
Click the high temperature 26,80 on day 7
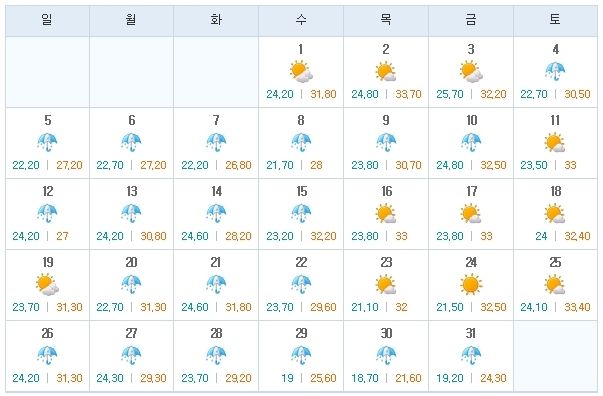point(238,165)
